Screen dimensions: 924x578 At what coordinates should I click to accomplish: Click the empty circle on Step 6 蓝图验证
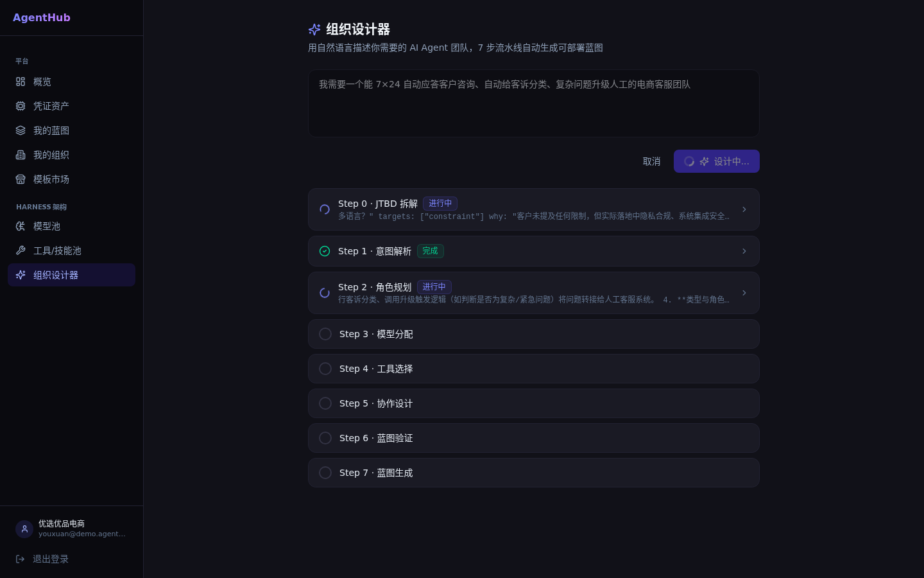coord(325,438)
